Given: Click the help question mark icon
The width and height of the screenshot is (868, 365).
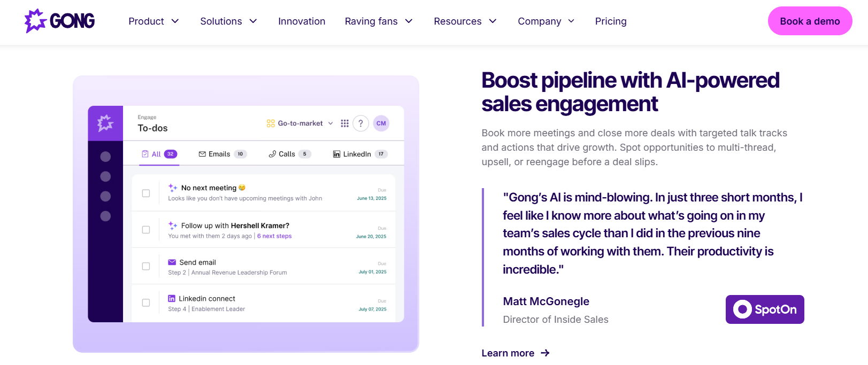Looking at the screenshot, I should click(361, 123).
